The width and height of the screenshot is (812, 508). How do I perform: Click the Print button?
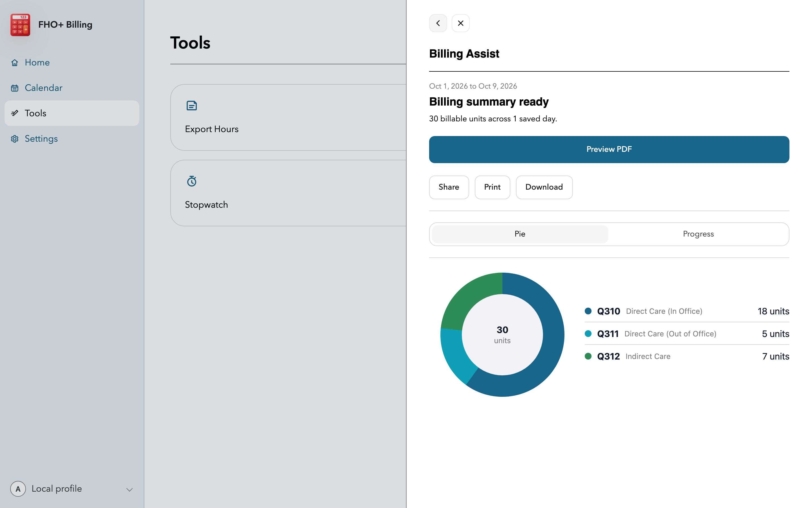tap(492, 187)
